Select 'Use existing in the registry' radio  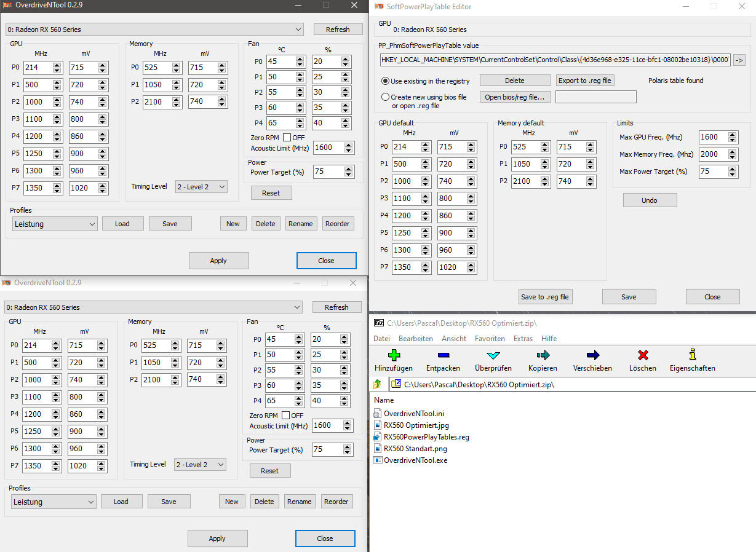pyautogui.click(x=386, y=81)
